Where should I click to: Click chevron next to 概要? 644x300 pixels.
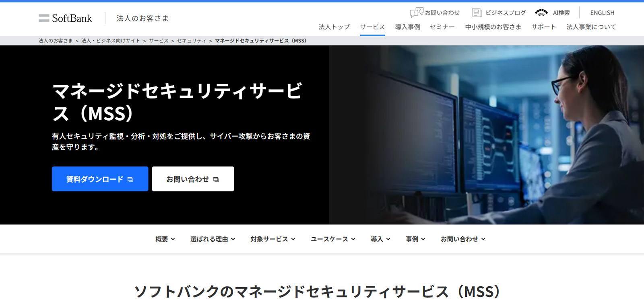pos(173,239)
